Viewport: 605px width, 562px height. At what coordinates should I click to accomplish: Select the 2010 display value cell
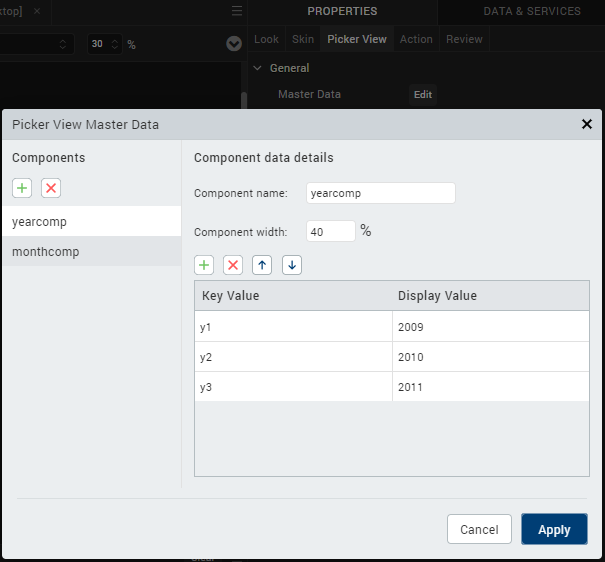[x=491, y=357]
